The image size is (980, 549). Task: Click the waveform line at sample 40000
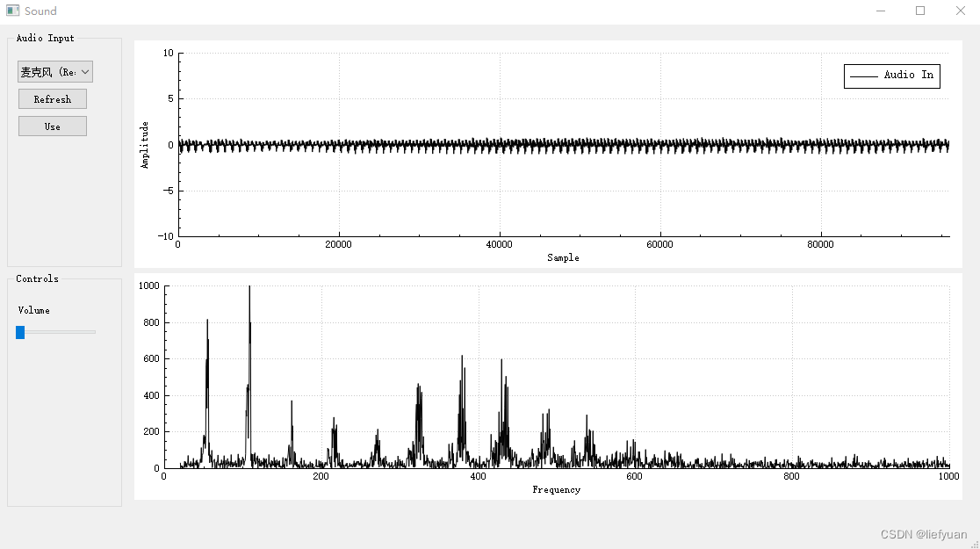coord(500,145)
